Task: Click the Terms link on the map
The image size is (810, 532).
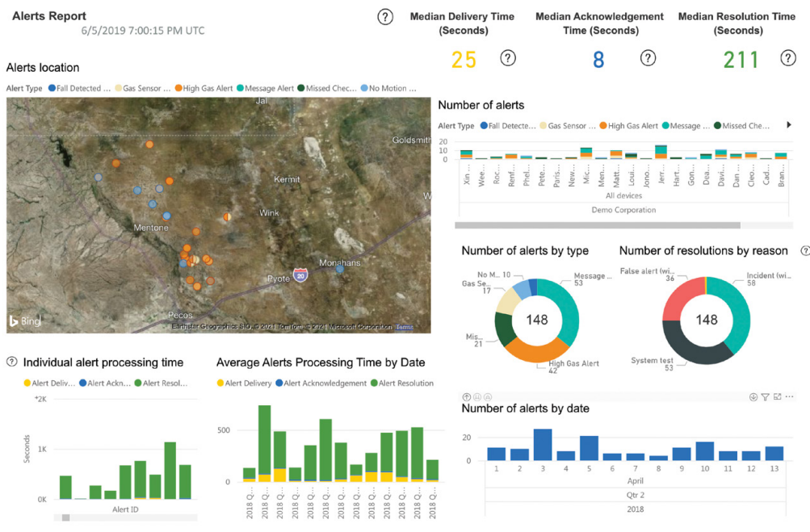Action: pyautogui.click(x=405, y=327)
